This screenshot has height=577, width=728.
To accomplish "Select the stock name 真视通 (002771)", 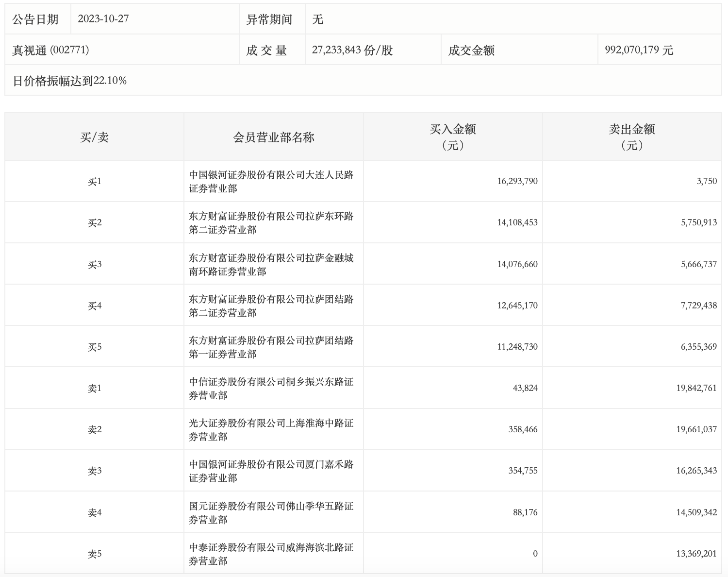I will click(x=50, y=50).
